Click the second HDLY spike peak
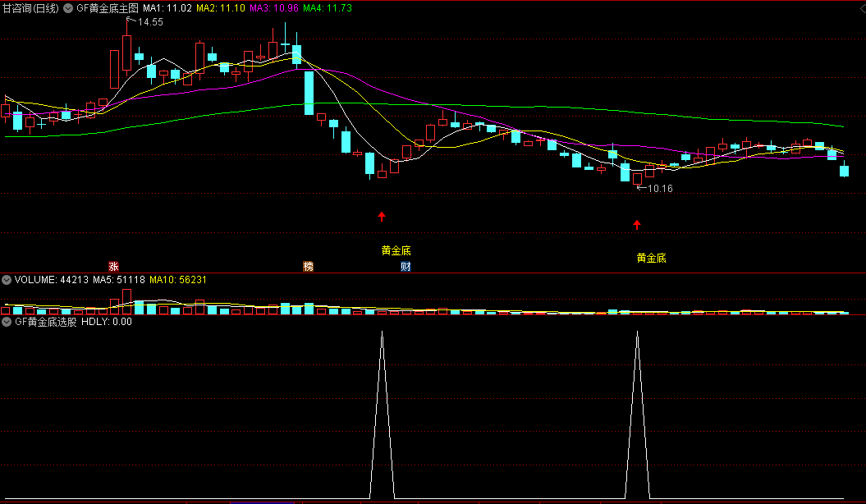 pos(637,332)
